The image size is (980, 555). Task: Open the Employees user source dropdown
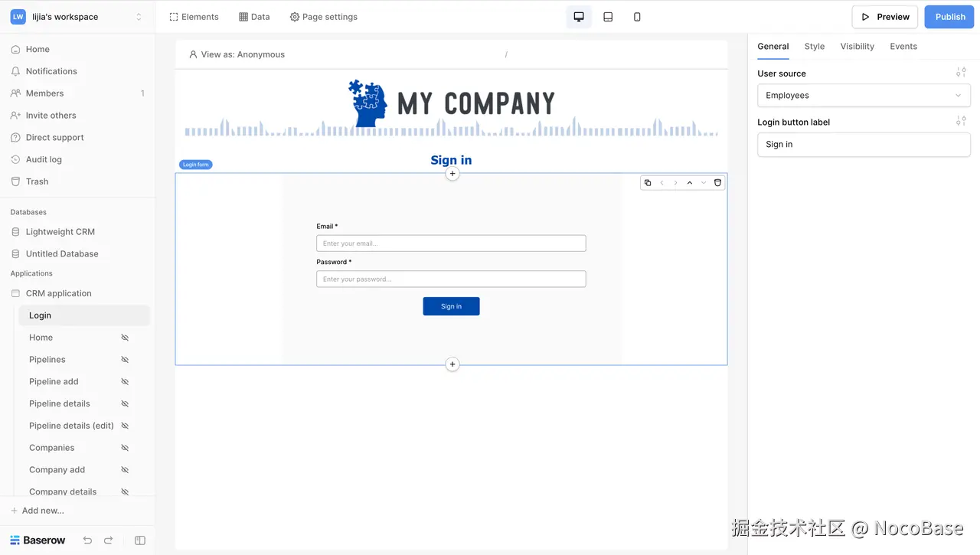pos(864,96)
